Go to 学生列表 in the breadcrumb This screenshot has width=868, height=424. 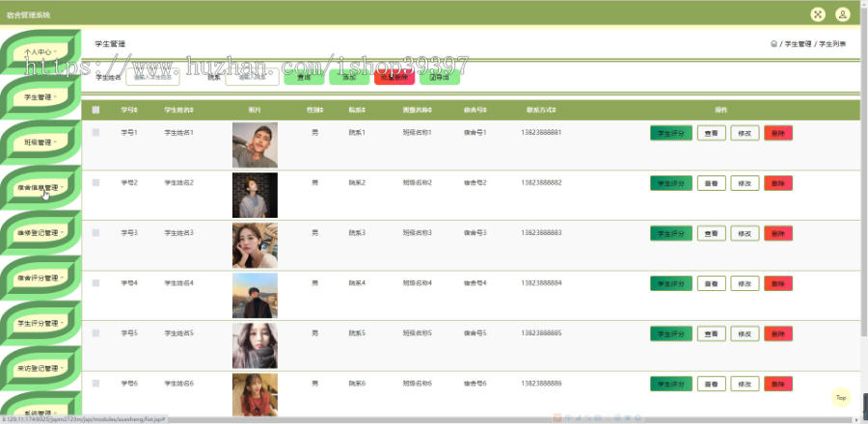[832, 43]
